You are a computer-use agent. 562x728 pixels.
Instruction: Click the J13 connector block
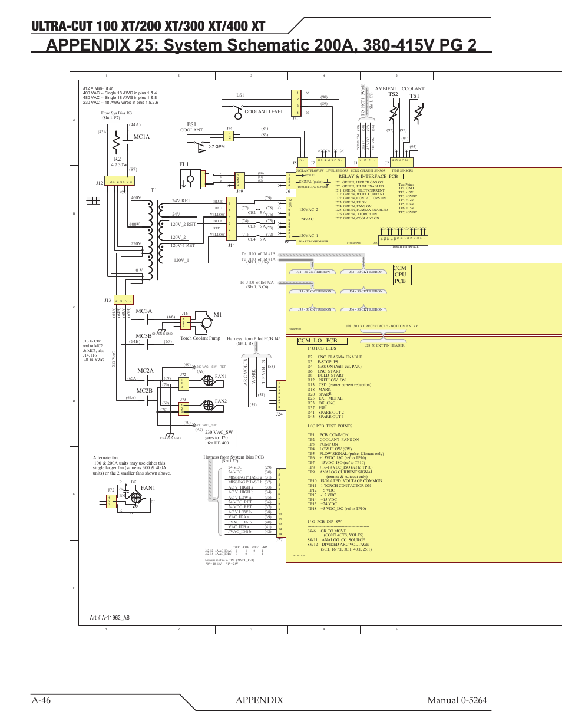tap(123, 300)
